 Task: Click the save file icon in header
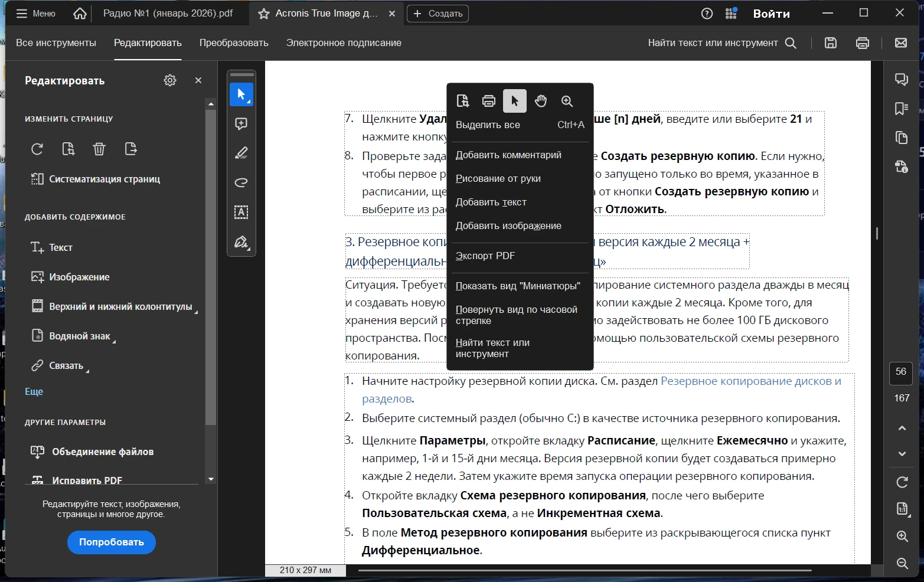(831, 43)
